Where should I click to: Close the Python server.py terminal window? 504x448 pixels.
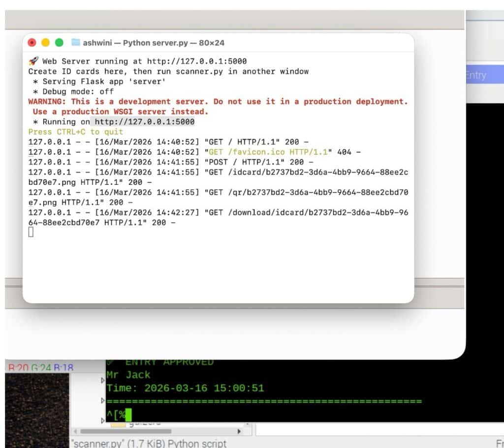pos(32,43)
